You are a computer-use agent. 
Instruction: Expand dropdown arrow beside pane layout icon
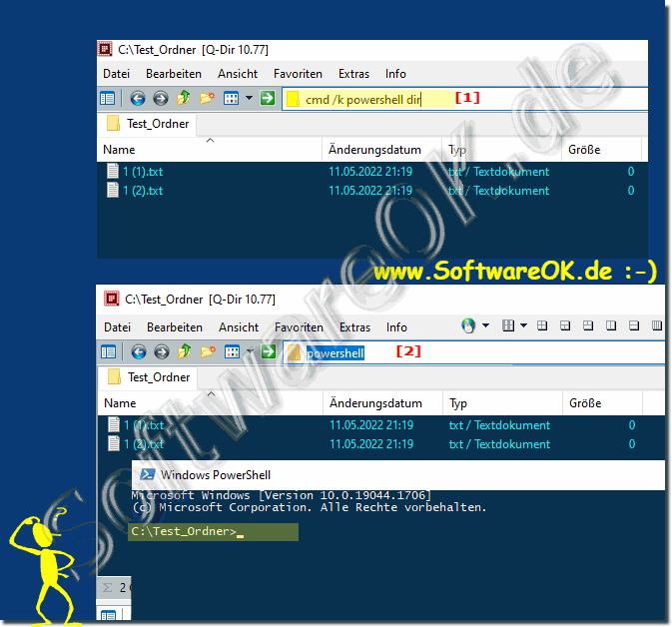(x=523, y=325)
